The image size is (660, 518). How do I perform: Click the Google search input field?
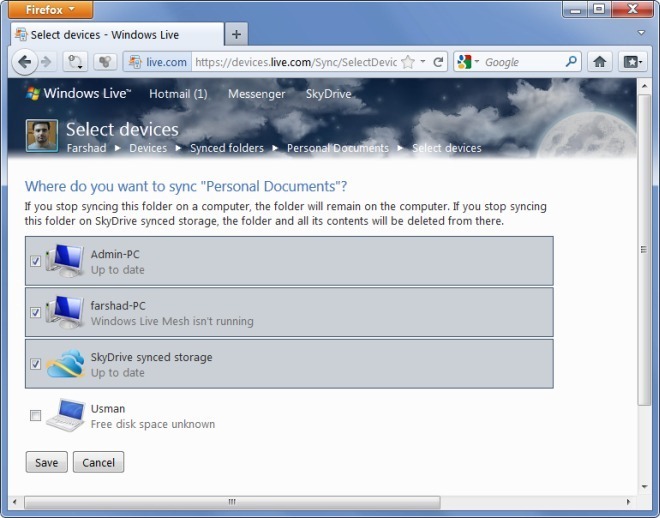(523, 62)
